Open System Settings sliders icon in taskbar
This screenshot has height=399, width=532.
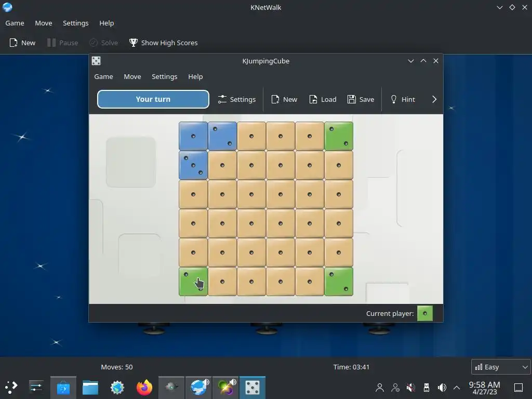(36, 388)
